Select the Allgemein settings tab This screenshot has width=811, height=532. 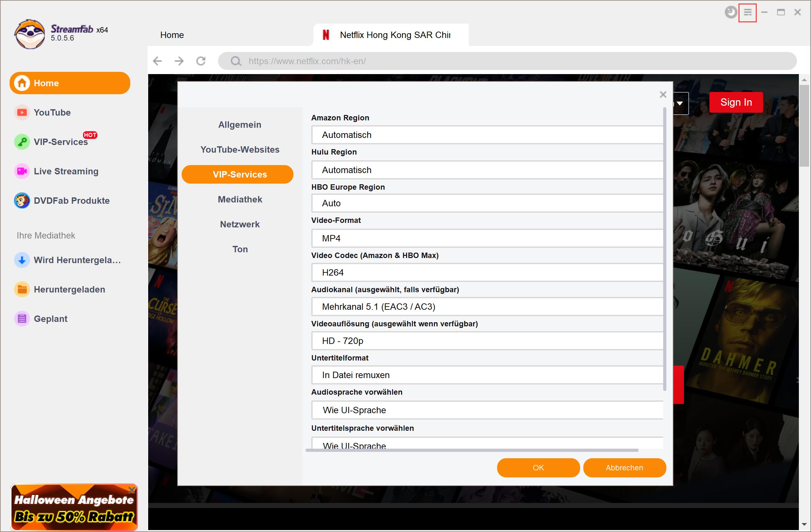239,125
